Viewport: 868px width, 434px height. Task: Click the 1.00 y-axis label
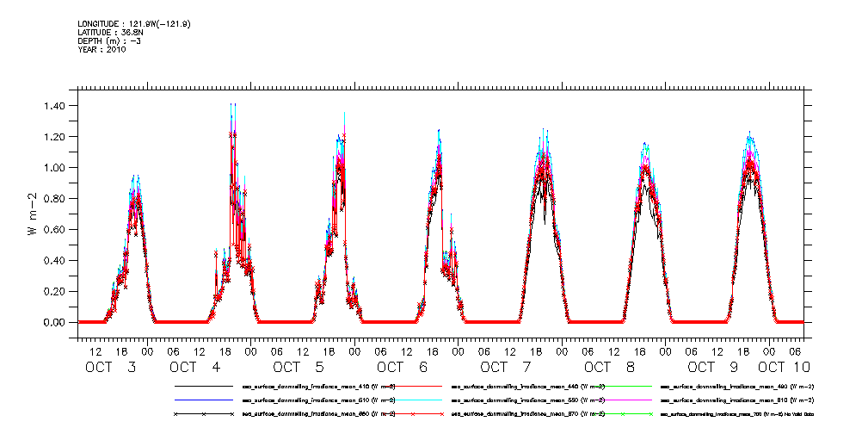click(x=54, y=167)
